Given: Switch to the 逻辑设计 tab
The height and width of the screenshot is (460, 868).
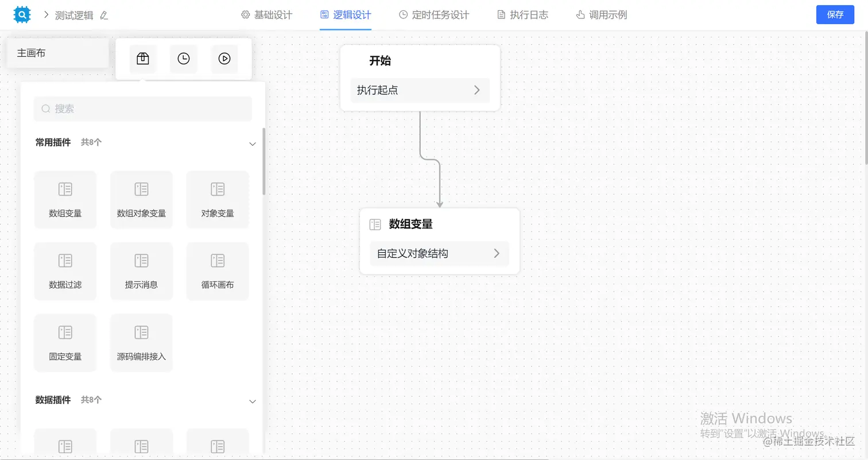Looking at the screenshot, I should [x=346, y=15].
